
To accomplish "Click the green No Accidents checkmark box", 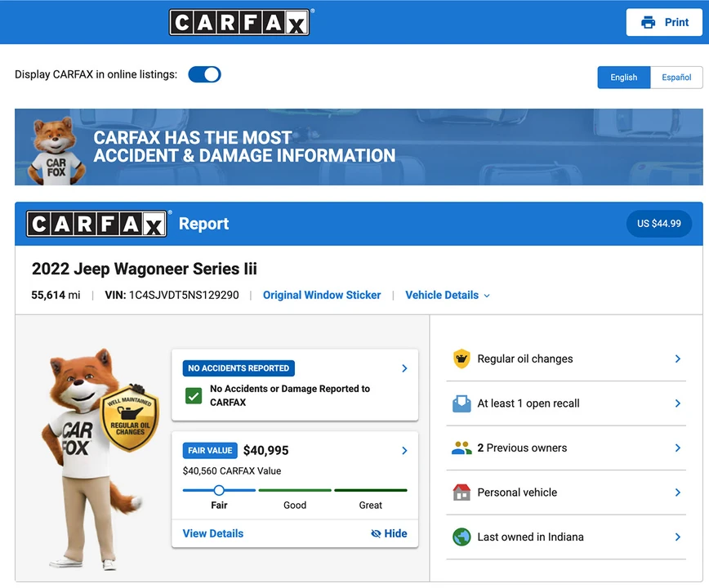I will 194,396.
